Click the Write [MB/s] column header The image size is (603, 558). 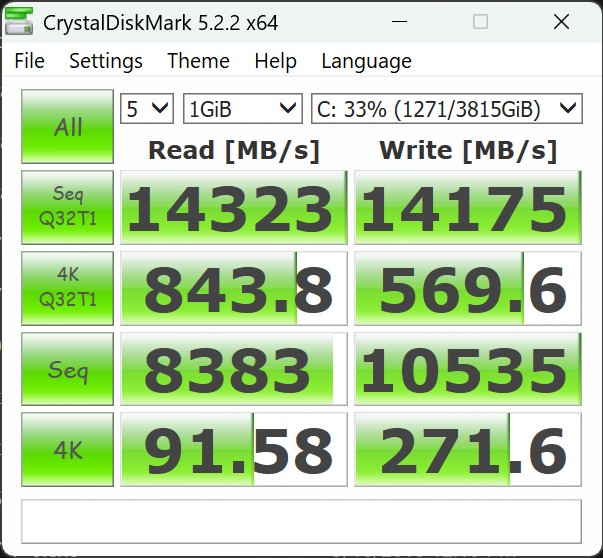(468, 150)
